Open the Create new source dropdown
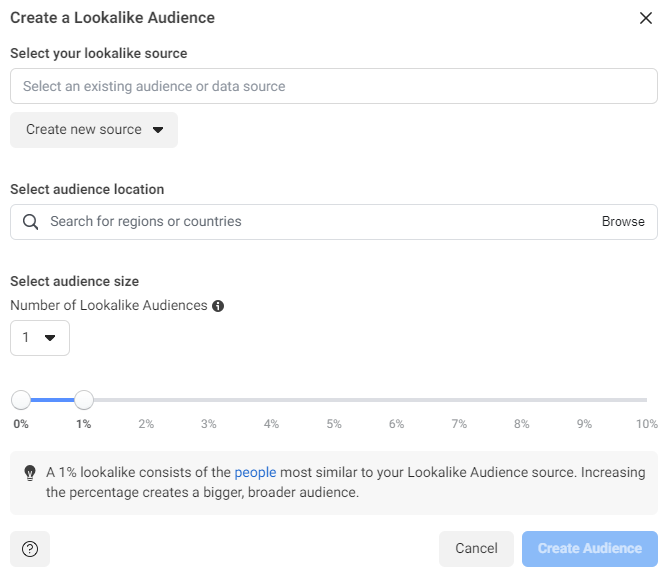Image resolution: width=671 pixels, height=573 pixels. pyautogui.click(x=94, y=130)
